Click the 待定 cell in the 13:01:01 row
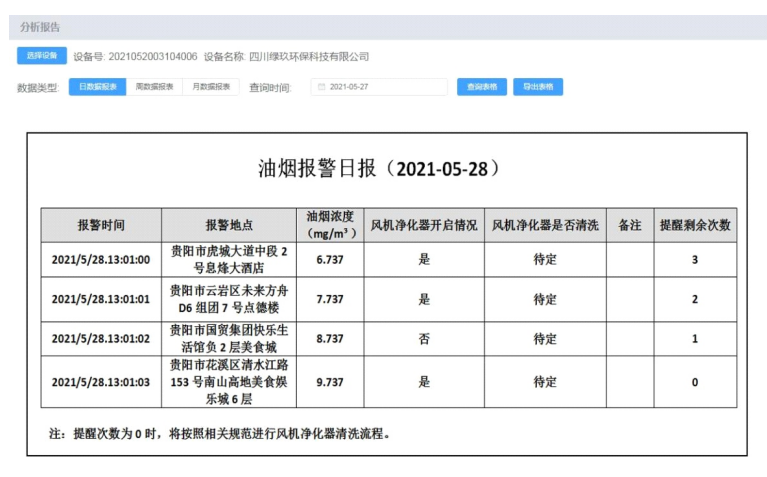Screen dimensions: 767x477 (x=545, y=299)
